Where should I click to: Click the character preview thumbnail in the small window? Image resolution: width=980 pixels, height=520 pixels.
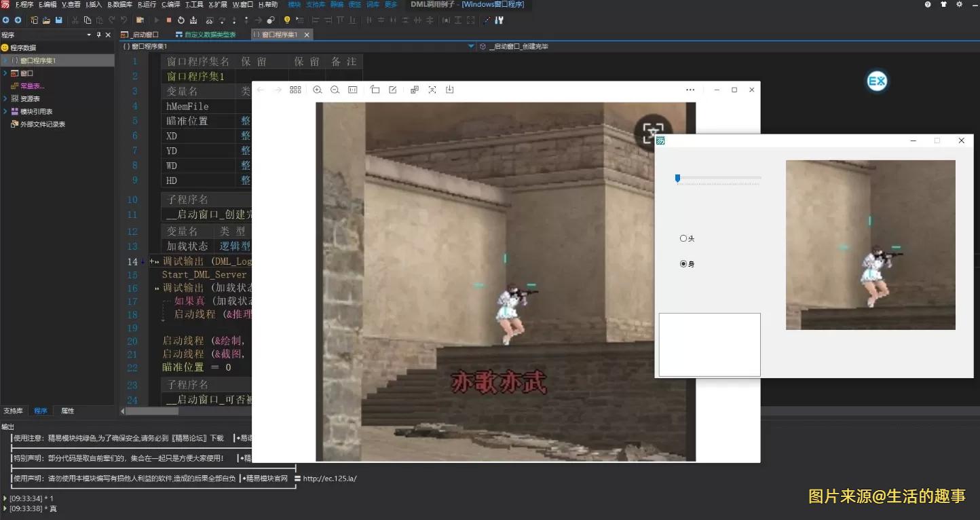871,244
